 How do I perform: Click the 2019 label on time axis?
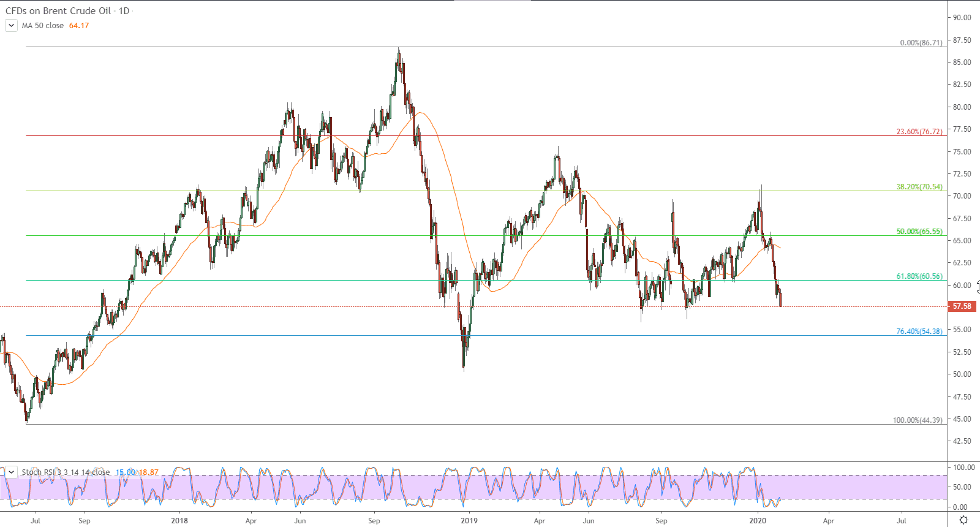pos(469,521)
